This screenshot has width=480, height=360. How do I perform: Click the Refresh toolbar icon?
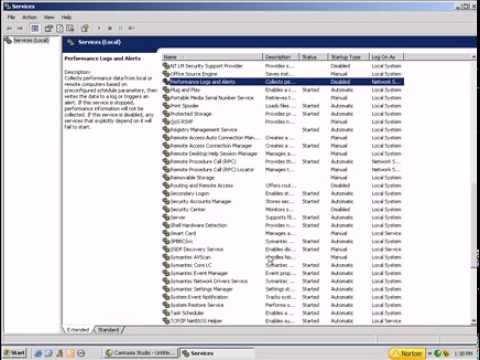(x=60, y=28)
